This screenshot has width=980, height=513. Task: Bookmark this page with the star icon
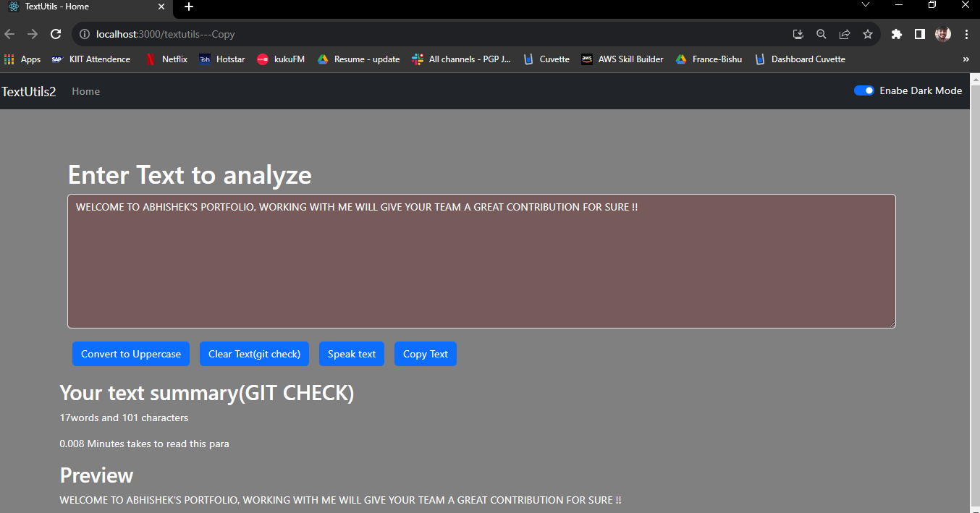coord(868,34)
